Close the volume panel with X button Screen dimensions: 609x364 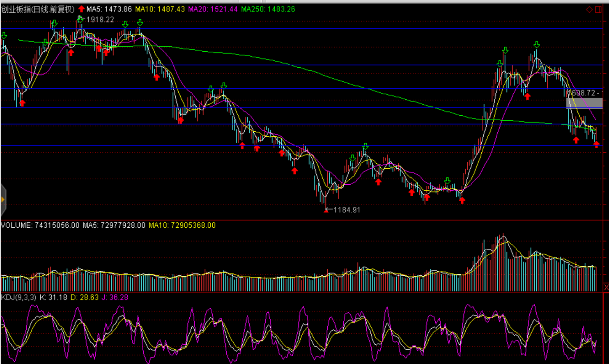pos(606,287)
